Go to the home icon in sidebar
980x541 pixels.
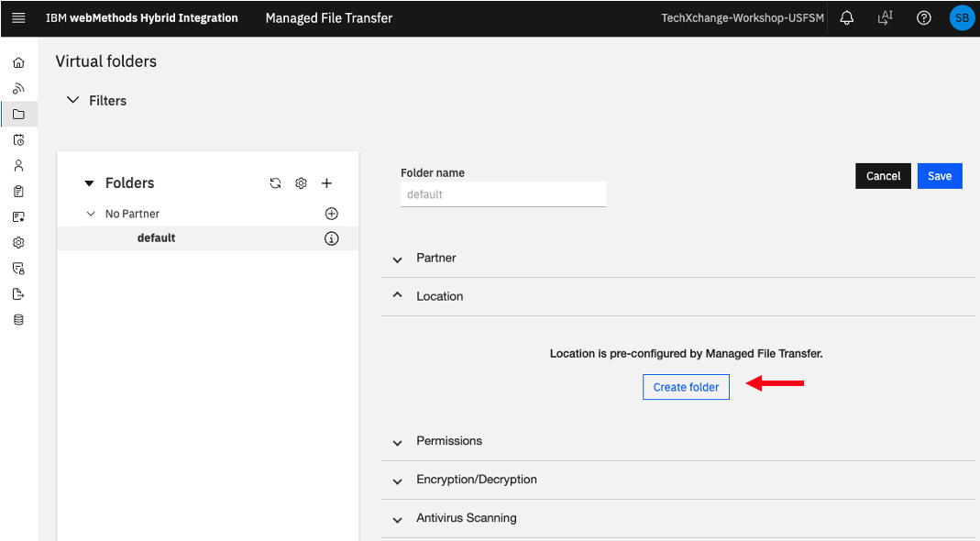[18, 62]
